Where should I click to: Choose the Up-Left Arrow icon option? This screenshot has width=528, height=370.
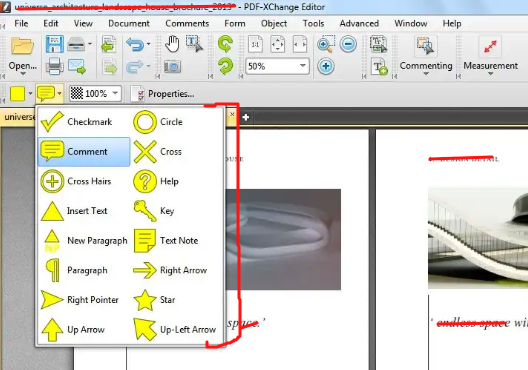point(176,329)
